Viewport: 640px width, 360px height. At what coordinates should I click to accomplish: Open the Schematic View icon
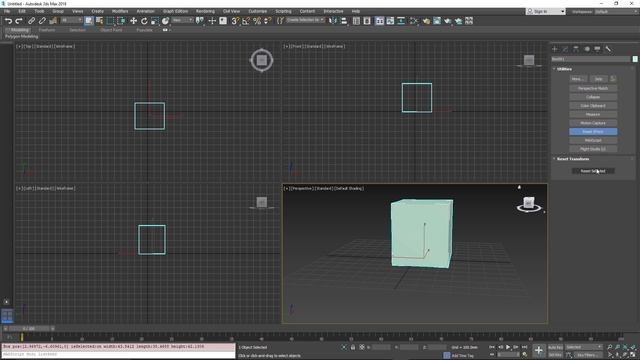(x=401, y=21)
